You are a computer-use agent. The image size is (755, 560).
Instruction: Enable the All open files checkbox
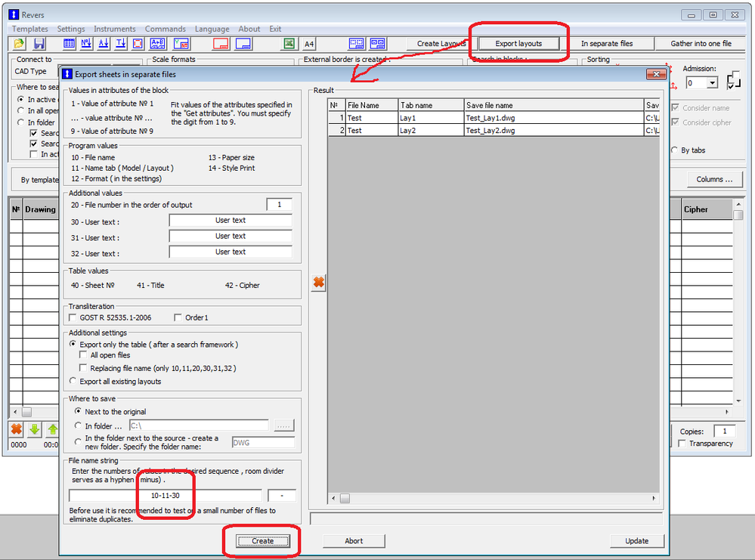[x=83, y=355]
